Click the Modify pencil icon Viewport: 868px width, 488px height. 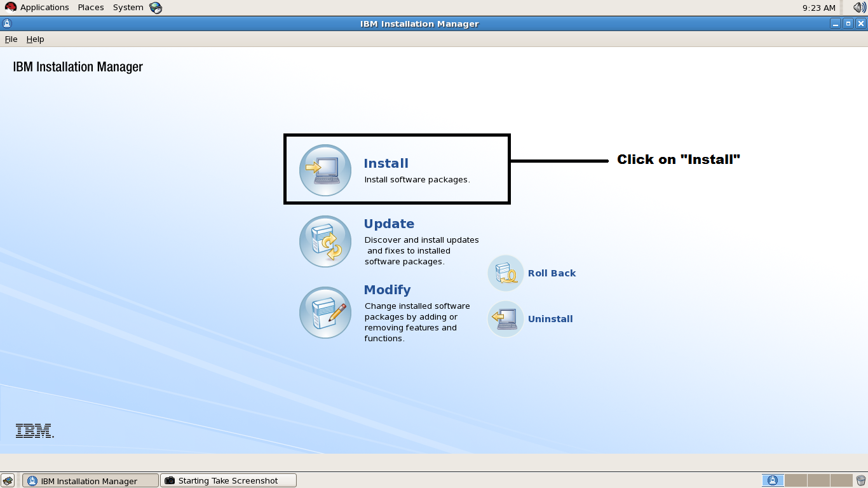(x=325, y=313)
